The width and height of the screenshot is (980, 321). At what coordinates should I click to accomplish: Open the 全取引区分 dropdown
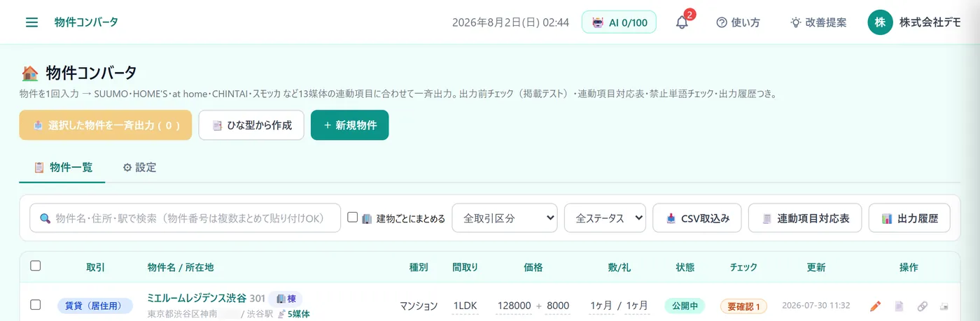pyautogui.click(x=505, y=218)
